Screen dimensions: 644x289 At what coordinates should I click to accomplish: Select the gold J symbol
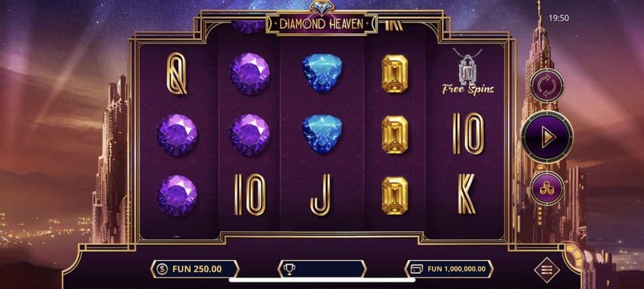point(321,195)
